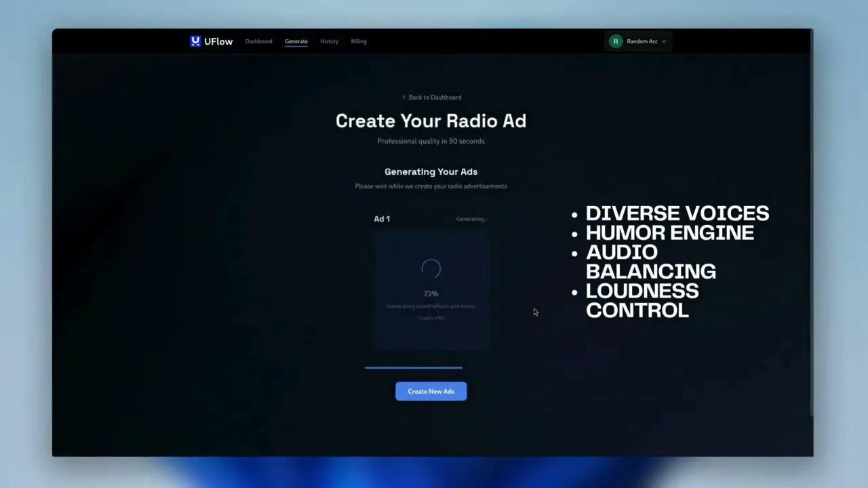Viewport: 868px width, 488px height.
Task: Click the Generating sound effects and music text
Action: point(431,306)
